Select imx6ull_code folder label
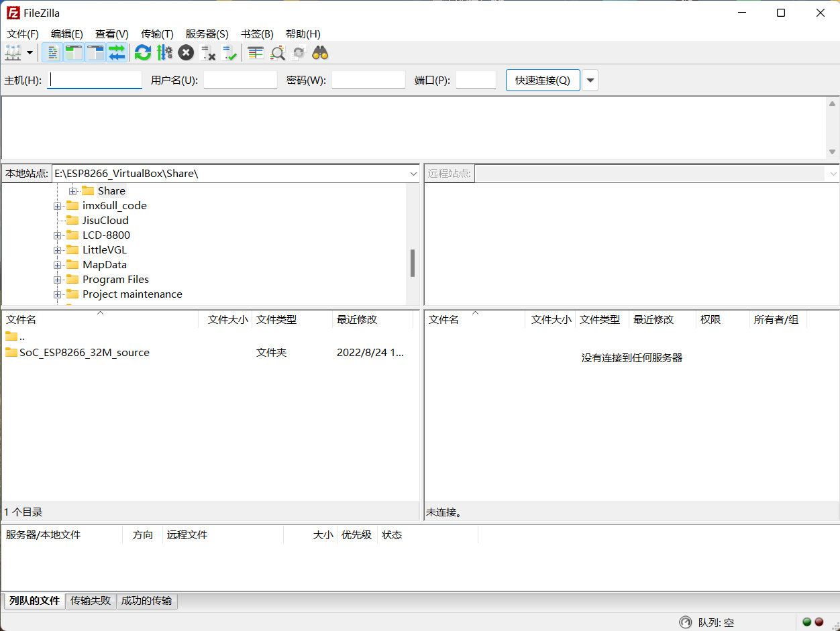 pos(115,206)
